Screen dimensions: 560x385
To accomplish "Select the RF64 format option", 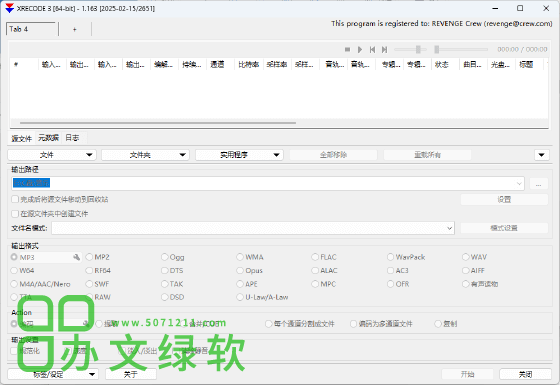I will point(98,271).
